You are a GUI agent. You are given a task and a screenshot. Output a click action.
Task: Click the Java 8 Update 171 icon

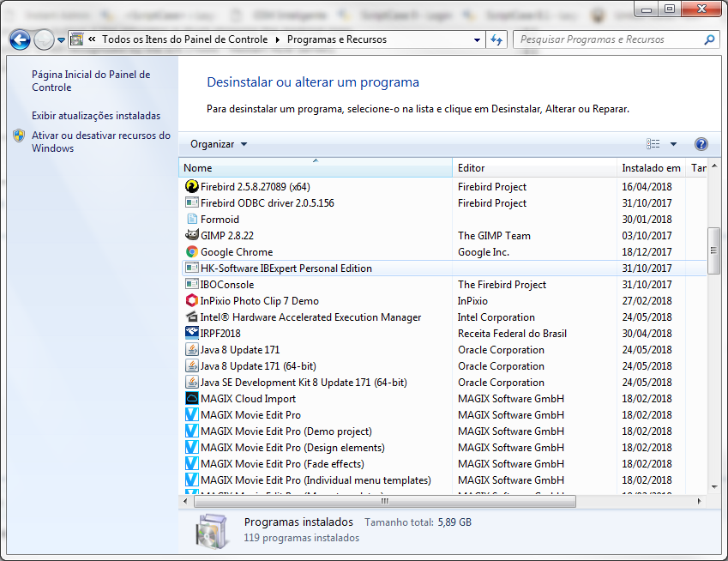(x=192, y=349)
